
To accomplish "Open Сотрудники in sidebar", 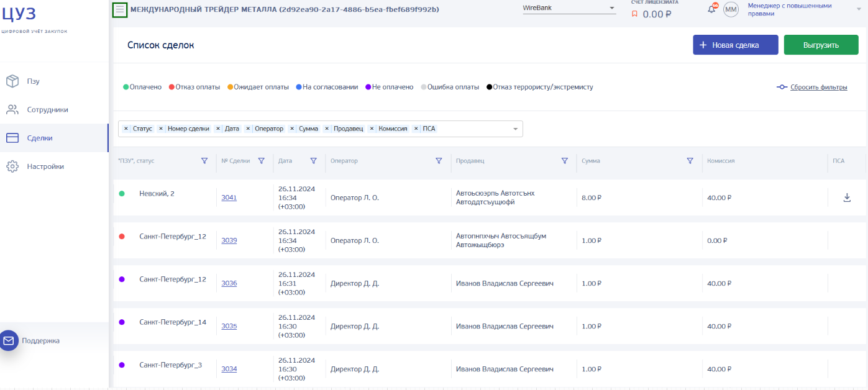I will point(47,109).
